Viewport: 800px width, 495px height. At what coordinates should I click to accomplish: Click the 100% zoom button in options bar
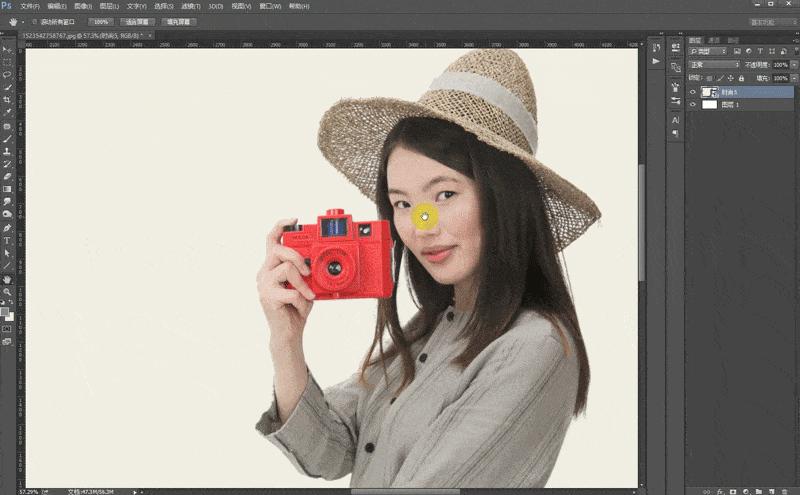101,21
